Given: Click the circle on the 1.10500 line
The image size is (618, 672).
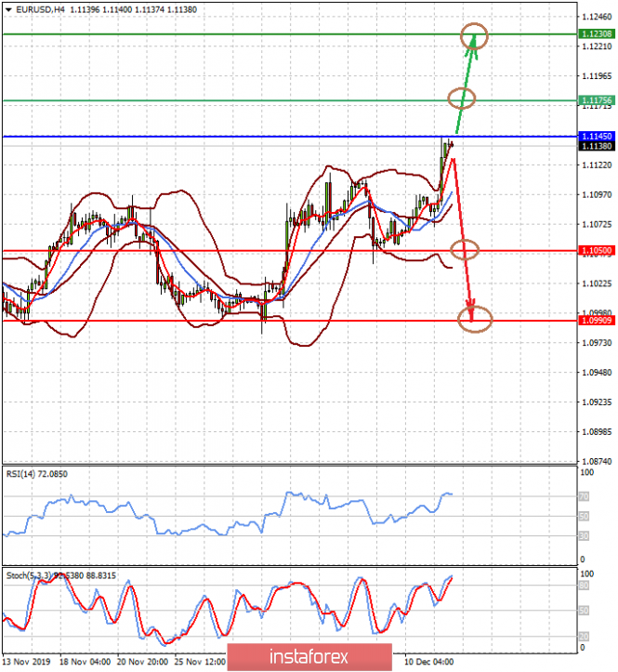Looking at the screenshot, I should point(465,249).
